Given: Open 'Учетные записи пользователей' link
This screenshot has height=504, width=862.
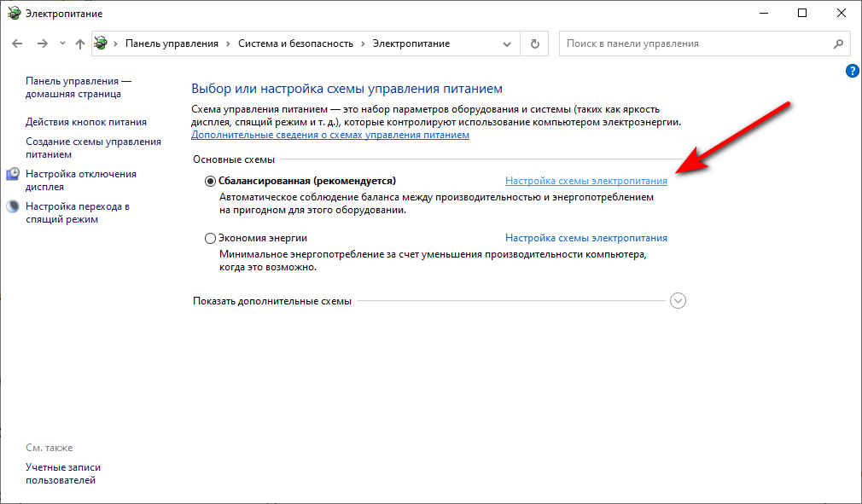Looking at the screenshot, I should coord(63,473).
